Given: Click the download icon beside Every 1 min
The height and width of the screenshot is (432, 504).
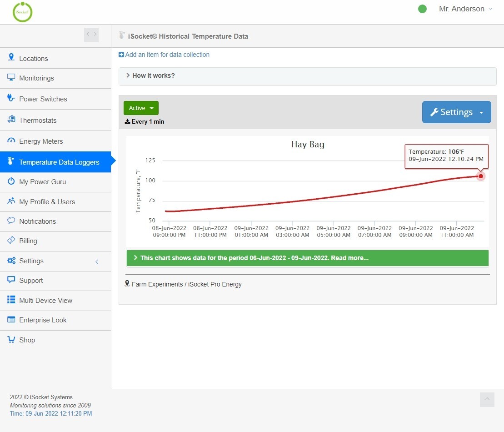Looking at the screenshot, I should (x=127, y=121).
